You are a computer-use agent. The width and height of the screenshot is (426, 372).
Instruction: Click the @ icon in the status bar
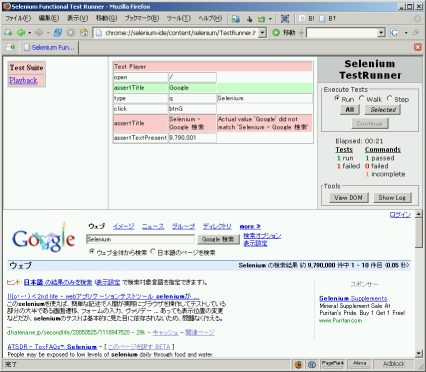(312, 364)
